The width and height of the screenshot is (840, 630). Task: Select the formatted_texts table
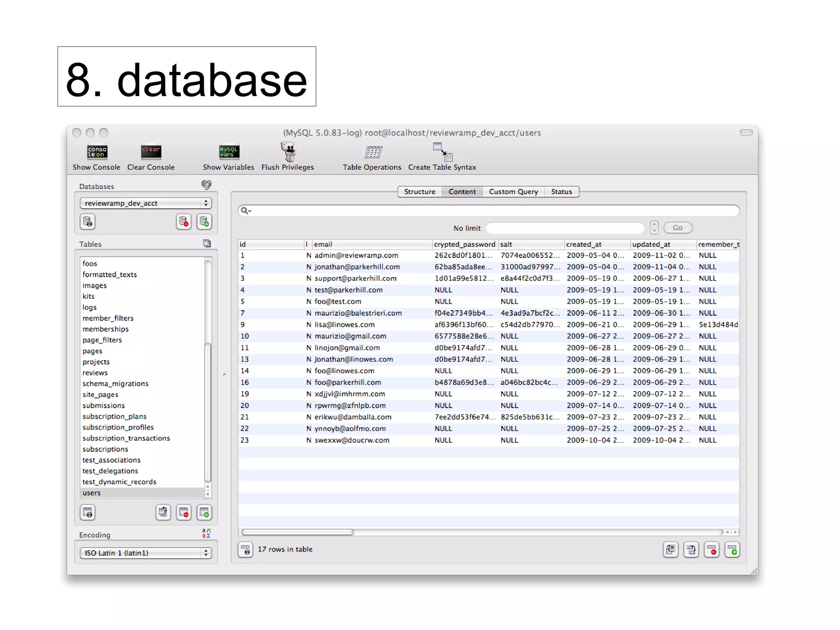[142, 274]
